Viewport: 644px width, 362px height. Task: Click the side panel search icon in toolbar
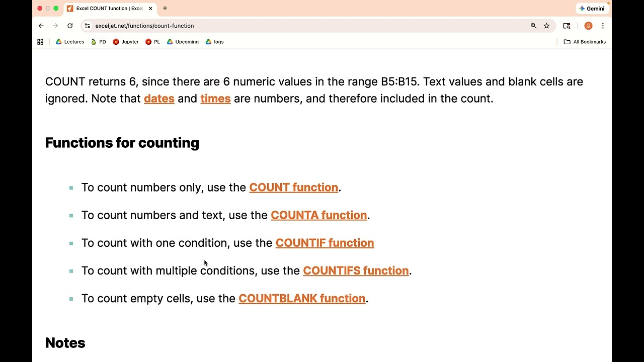point(567,26)
